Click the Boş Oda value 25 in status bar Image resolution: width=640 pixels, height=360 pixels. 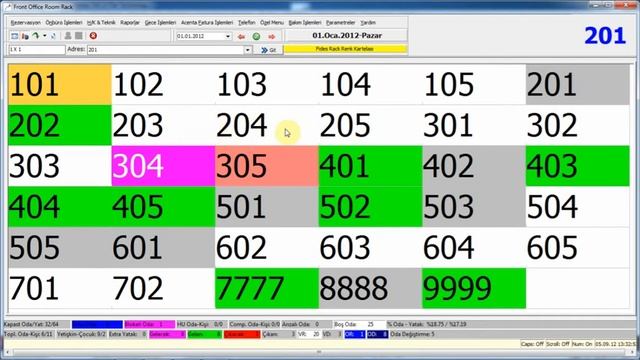371,324
